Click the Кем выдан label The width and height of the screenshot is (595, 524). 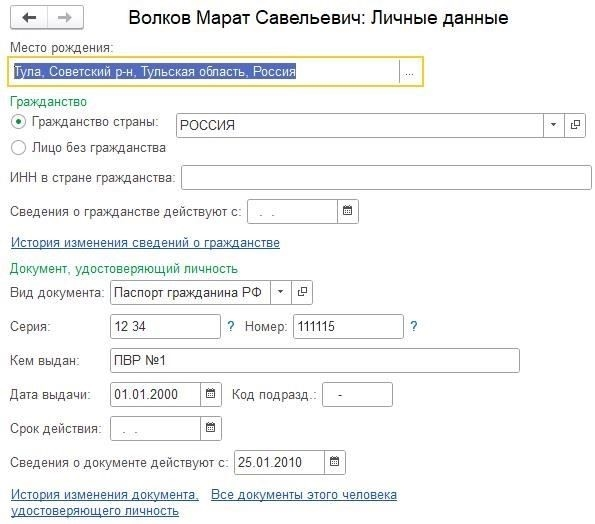click(45, 360)
